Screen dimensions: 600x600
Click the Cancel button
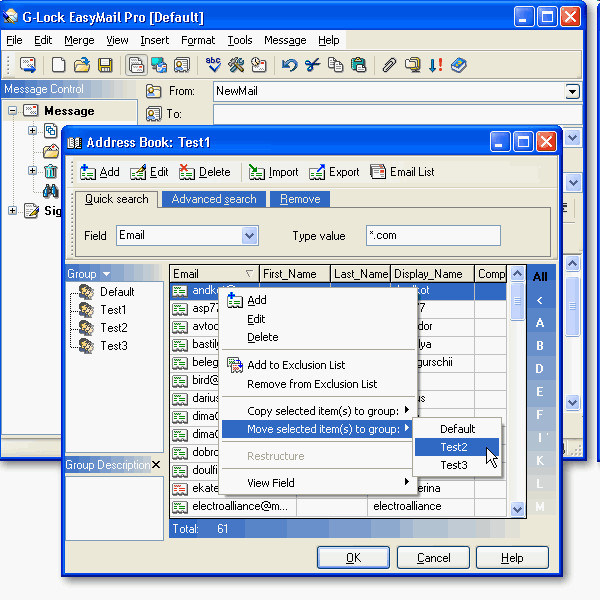coord(433,558)
